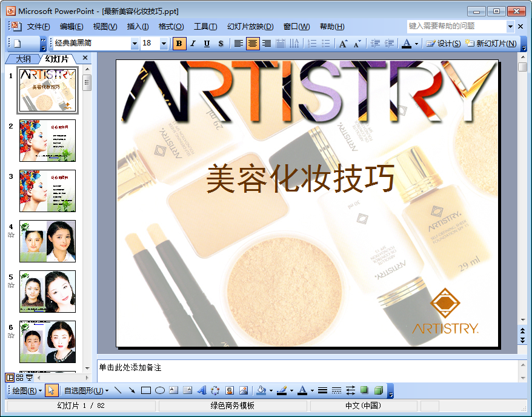This screenshot has width=532, height=417.
Task: Open the 幻灯片放映 (Slide Show) menu
Action: 250,27
